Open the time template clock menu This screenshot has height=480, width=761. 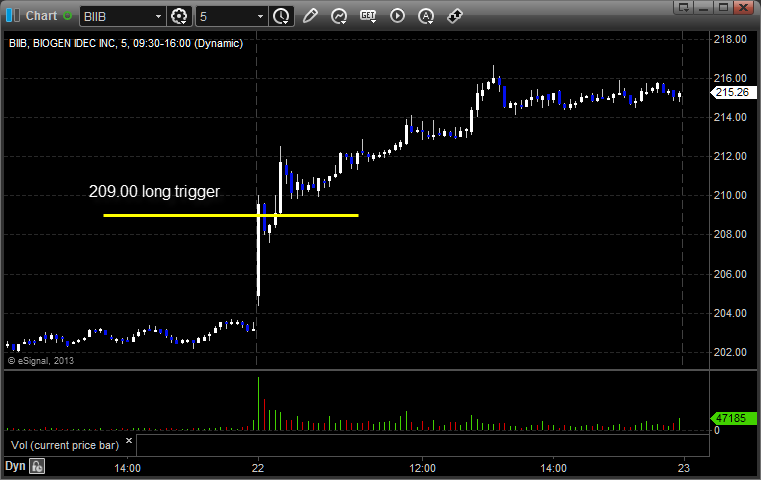[281, 17]
